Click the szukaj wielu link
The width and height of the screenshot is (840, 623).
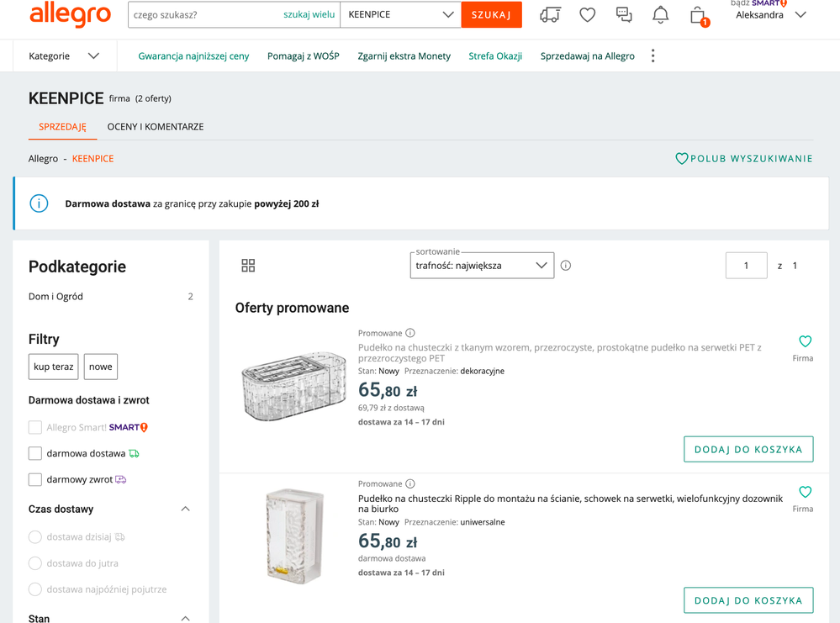click(309, 15)
